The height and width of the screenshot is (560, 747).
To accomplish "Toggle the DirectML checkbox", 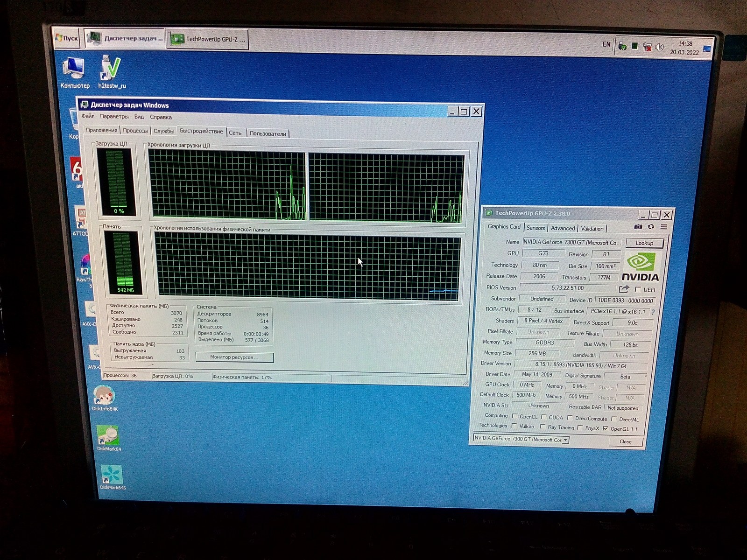I will coord(614,419).
